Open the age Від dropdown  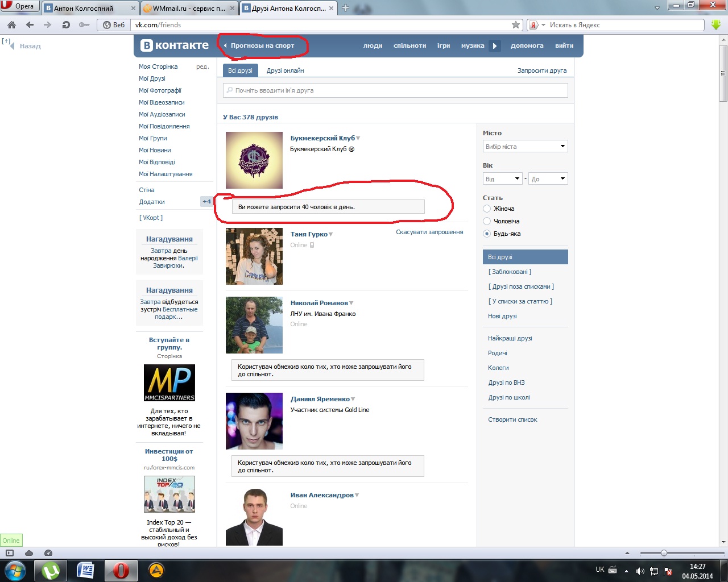(x=503, y=179)
